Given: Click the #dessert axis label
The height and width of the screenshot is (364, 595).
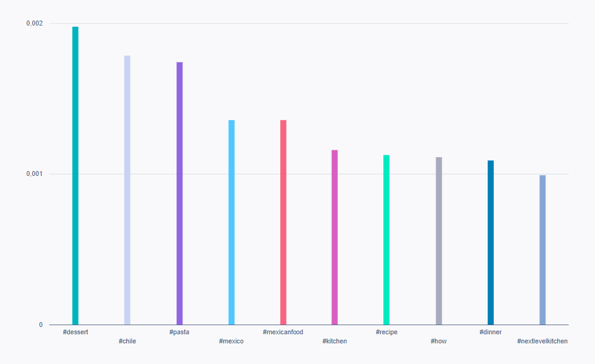Looking at the screenshot, I should pos(75,332).
